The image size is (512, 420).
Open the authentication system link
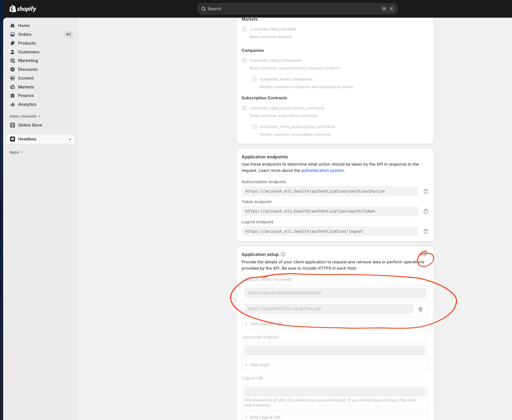coord(322,170)
